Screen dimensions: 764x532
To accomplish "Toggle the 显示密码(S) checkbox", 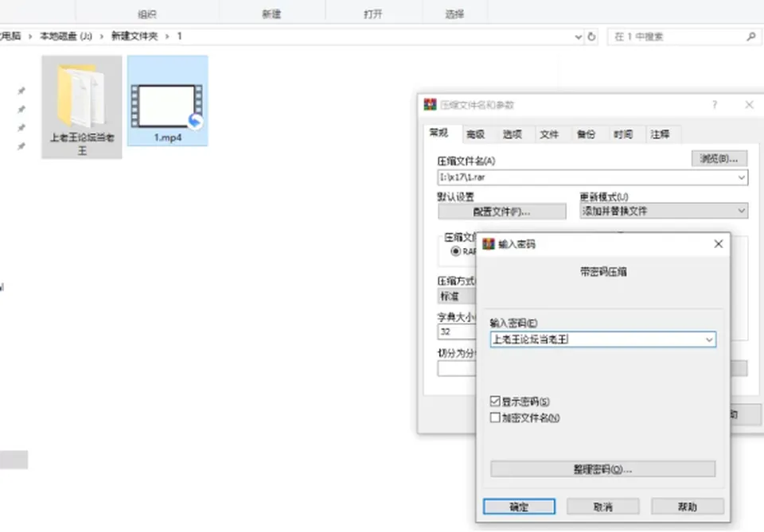I will 495,401.
